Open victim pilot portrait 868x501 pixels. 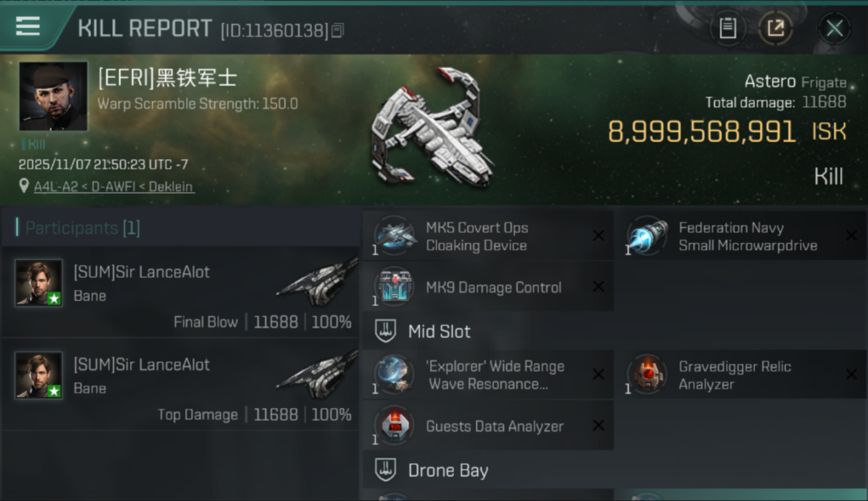coord(53,96)
